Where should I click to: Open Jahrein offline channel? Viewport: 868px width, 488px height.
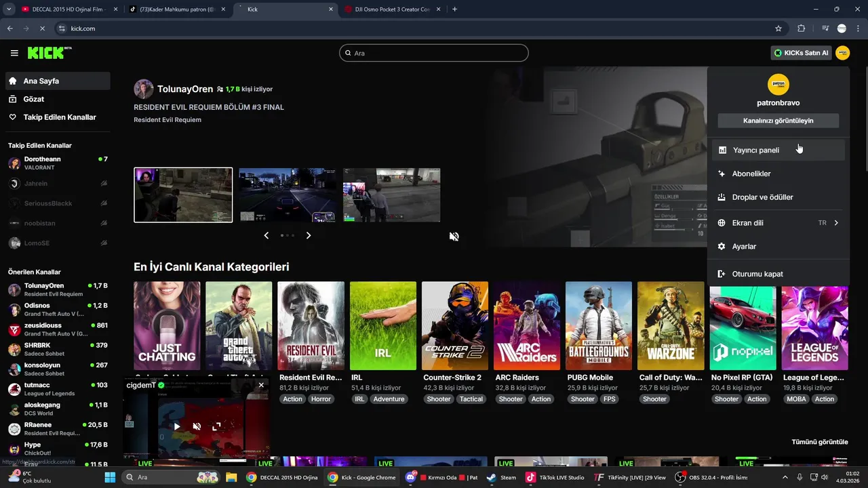pos(57,184)
